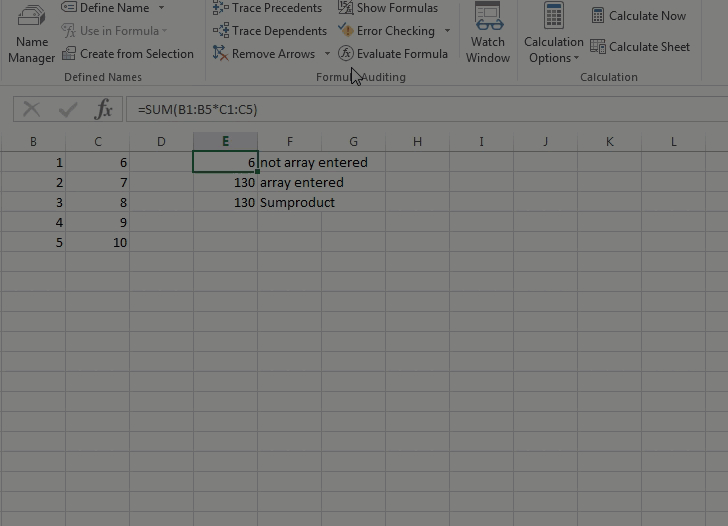Select column J header
728x526 pixels.
(546, 142)
